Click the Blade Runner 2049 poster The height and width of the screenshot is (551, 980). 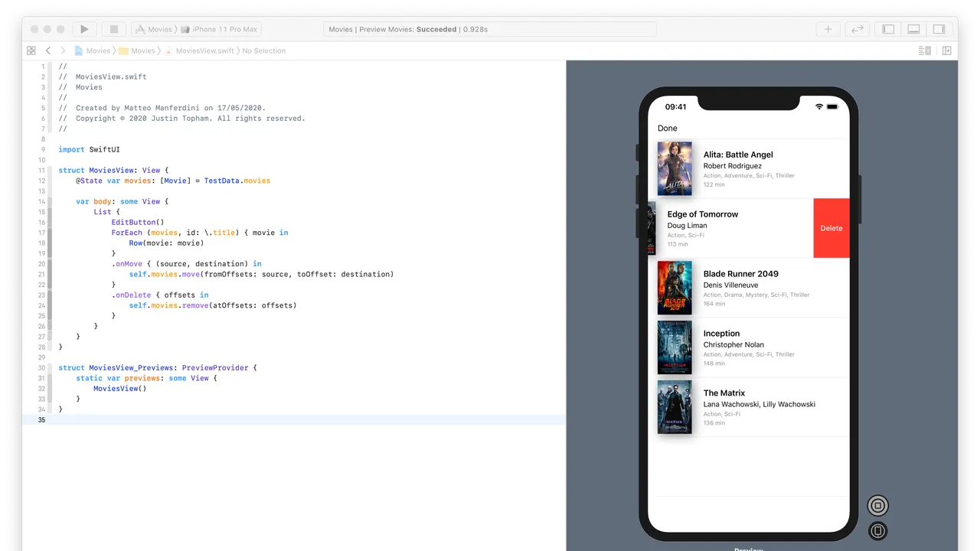coord(675,288)
